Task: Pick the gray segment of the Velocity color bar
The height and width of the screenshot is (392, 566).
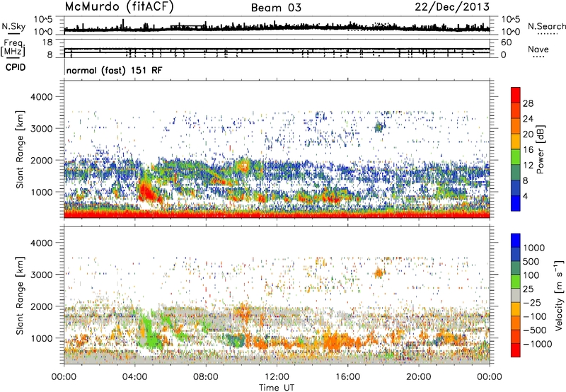Action: coord(516,296)
